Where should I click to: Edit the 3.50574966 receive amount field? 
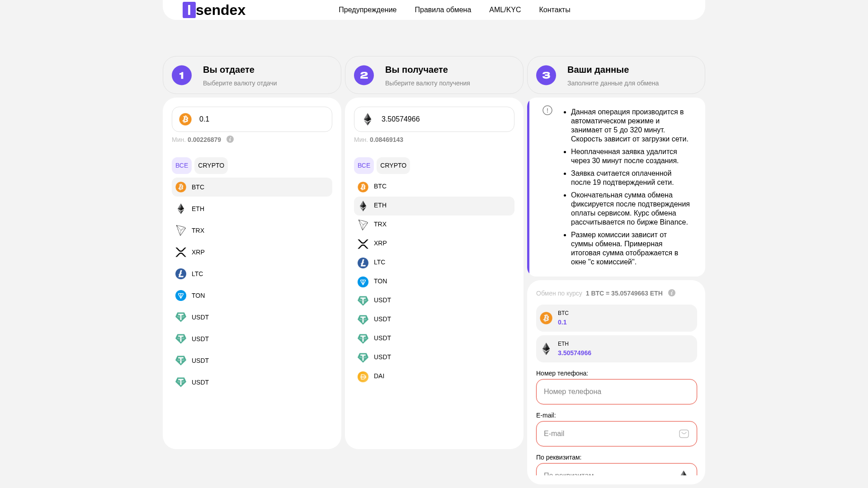(434, 119)
